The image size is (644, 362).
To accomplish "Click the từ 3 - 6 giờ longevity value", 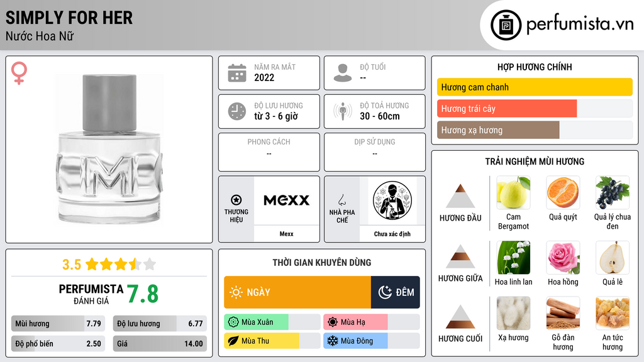I will [276, 116].
